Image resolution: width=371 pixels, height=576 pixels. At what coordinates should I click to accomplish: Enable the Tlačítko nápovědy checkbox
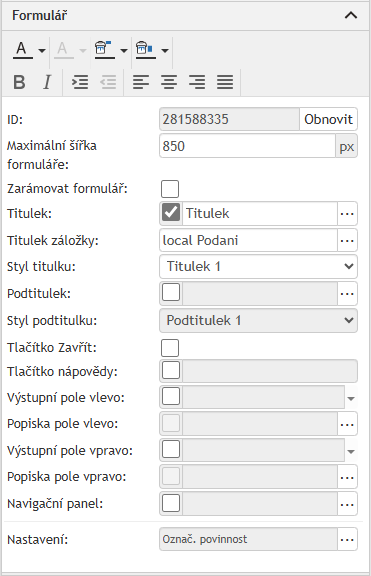click(x=171, y=370)
